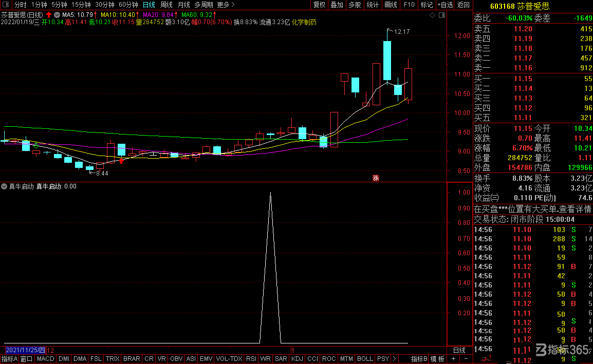The width and height of the screenshot is (593, 364).
Task: Select the 60分钟 period
Action: [x=128, y=5]
